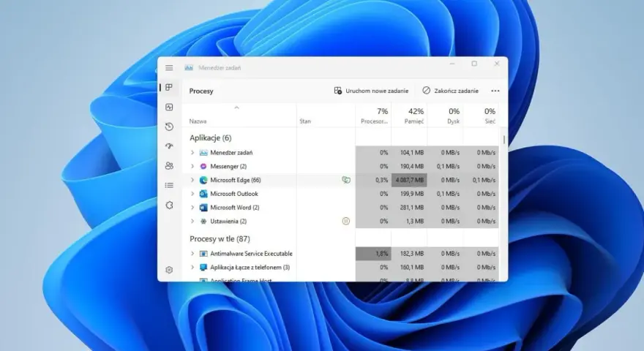Open the App history icon
Screen dimensions: 644x351
pos(169,127)
